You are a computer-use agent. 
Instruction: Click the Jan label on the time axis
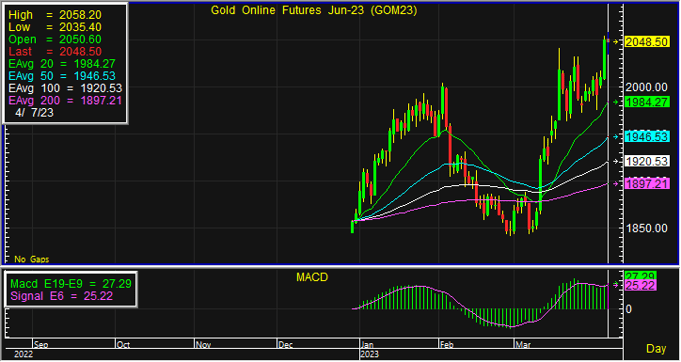click(367, 345)
